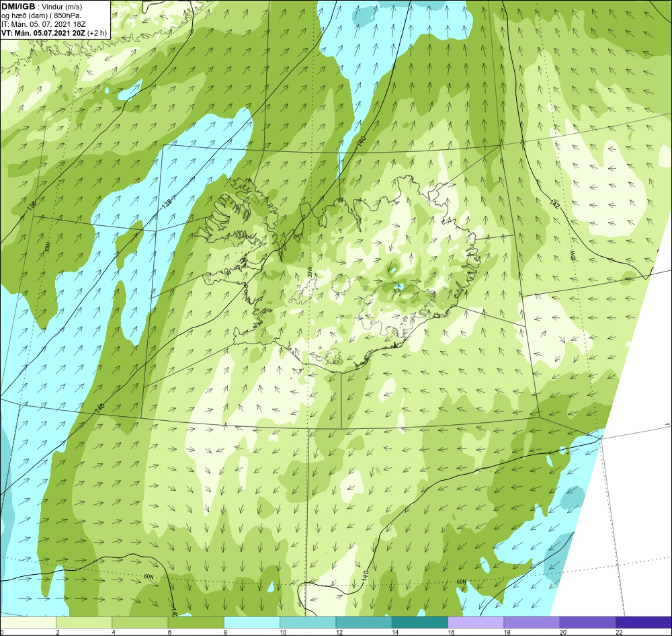Viewport: 672px width, 636px height.
Task: Click the medium purple 18–20 m/s legend swatch
Action: [x=532, y=622]
